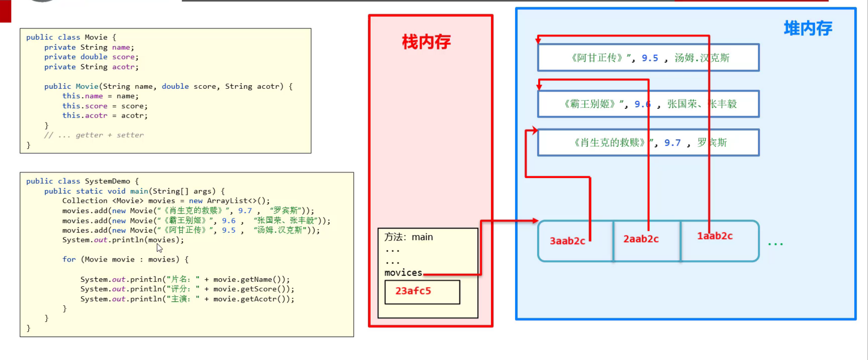Viewport: 868px width, 360px height.
Task: Select the 《肖生克的救赎》 movie object box
Action: coord(648,142)
